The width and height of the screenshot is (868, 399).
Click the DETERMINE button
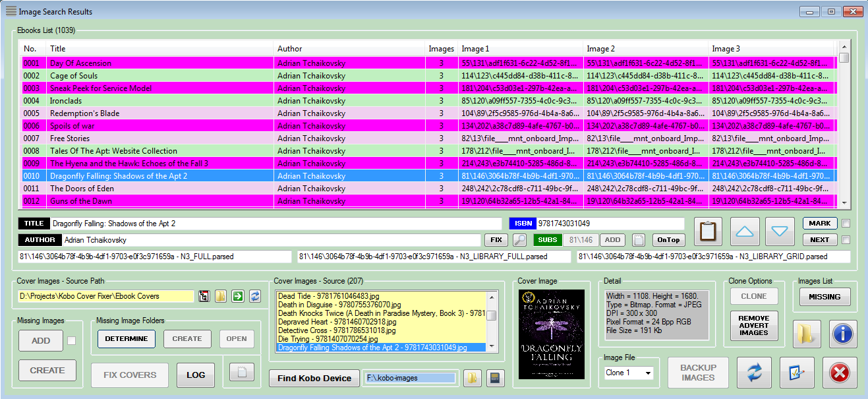tap(127, 339)
